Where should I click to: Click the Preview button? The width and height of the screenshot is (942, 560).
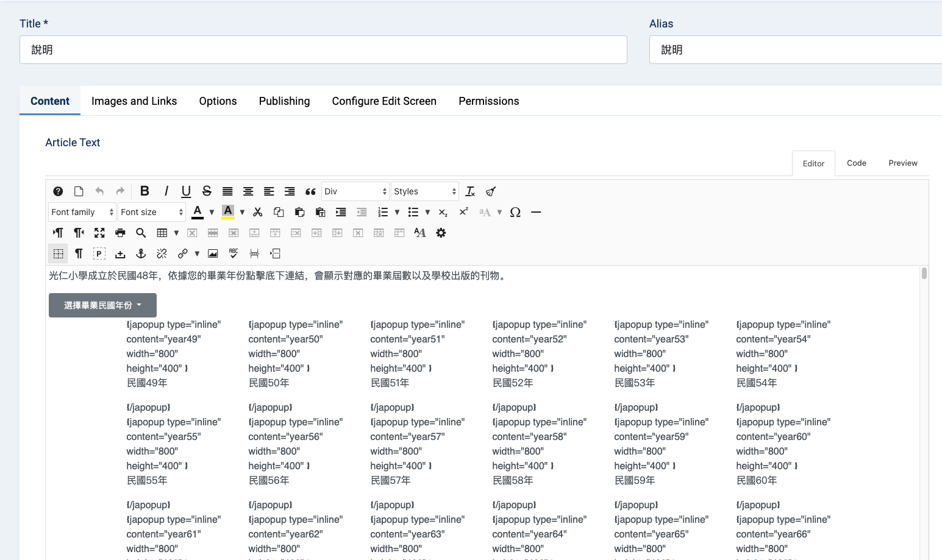point(902,163)
